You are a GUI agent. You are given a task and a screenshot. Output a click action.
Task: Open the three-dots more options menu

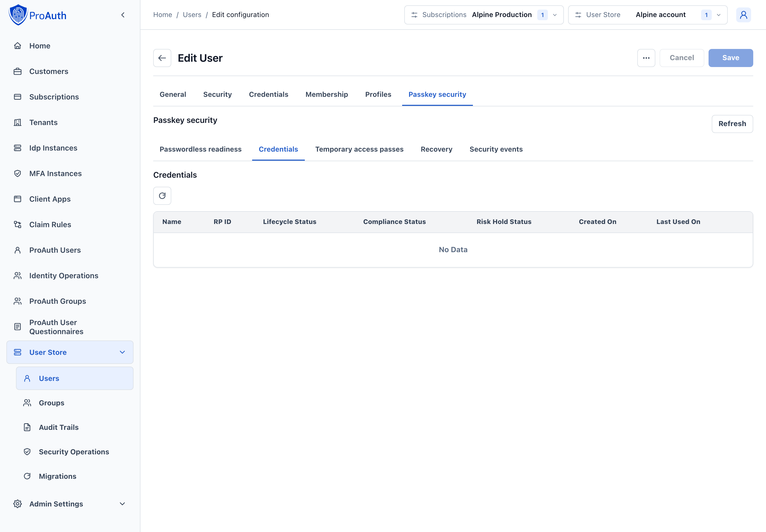[x=646, y=58]
